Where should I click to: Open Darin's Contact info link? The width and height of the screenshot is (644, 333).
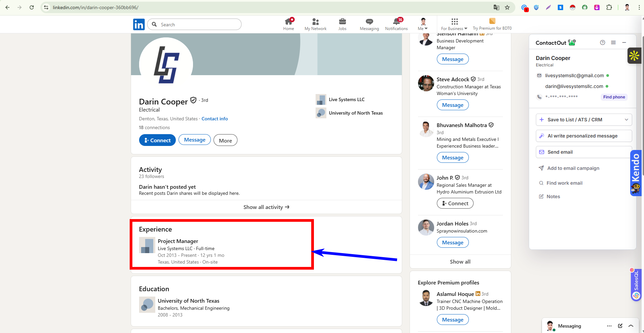coord(215,119)
